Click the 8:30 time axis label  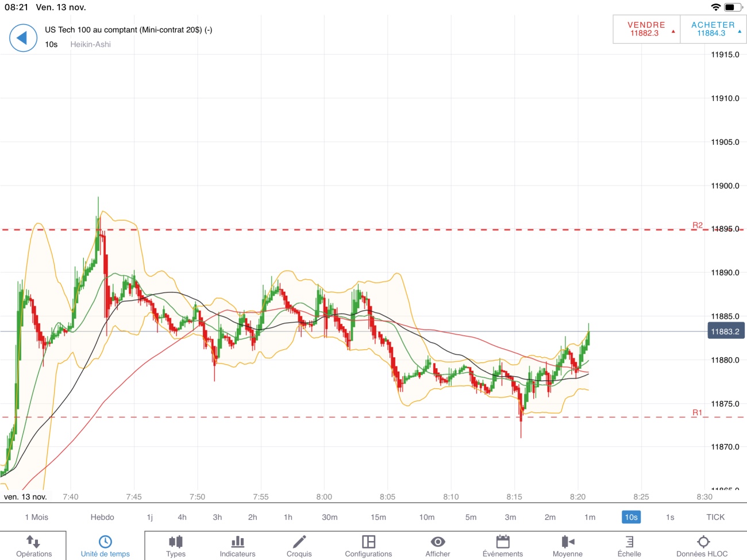click(704, 497)
